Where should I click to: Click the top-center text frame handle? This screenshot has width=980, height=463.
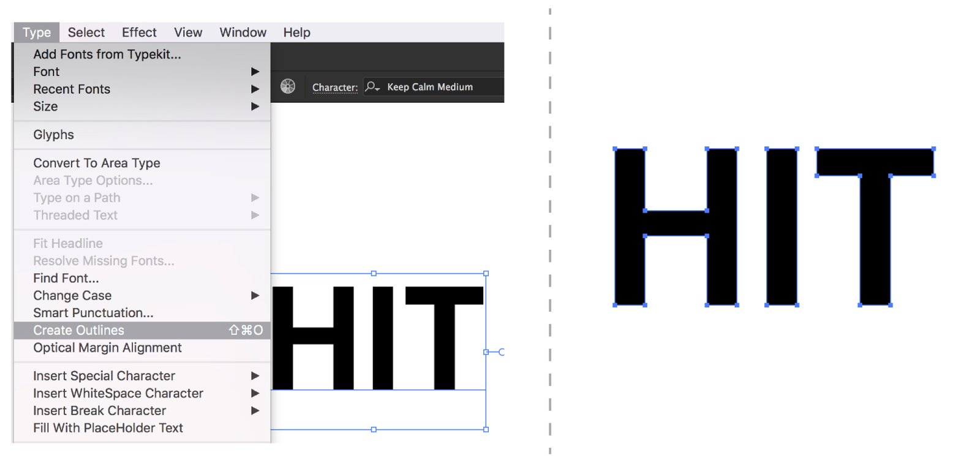tap(374, 274)
